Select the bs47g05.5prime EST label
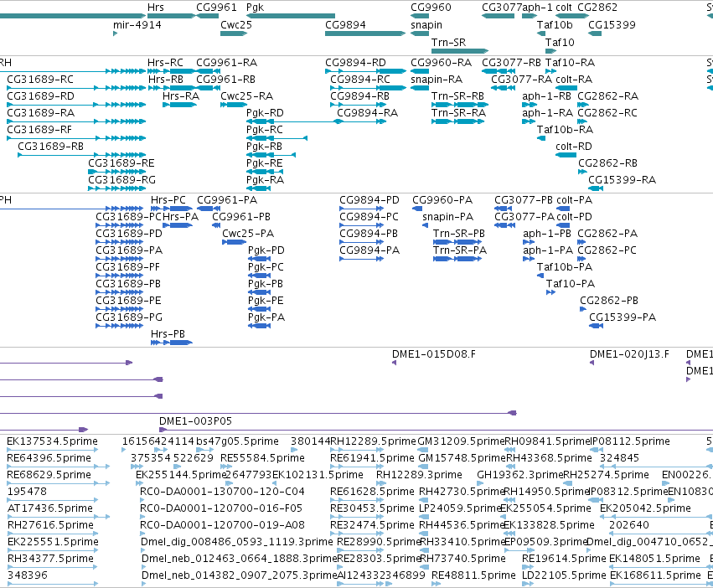Viewport: 713px width, 588px height. point(237,441)
